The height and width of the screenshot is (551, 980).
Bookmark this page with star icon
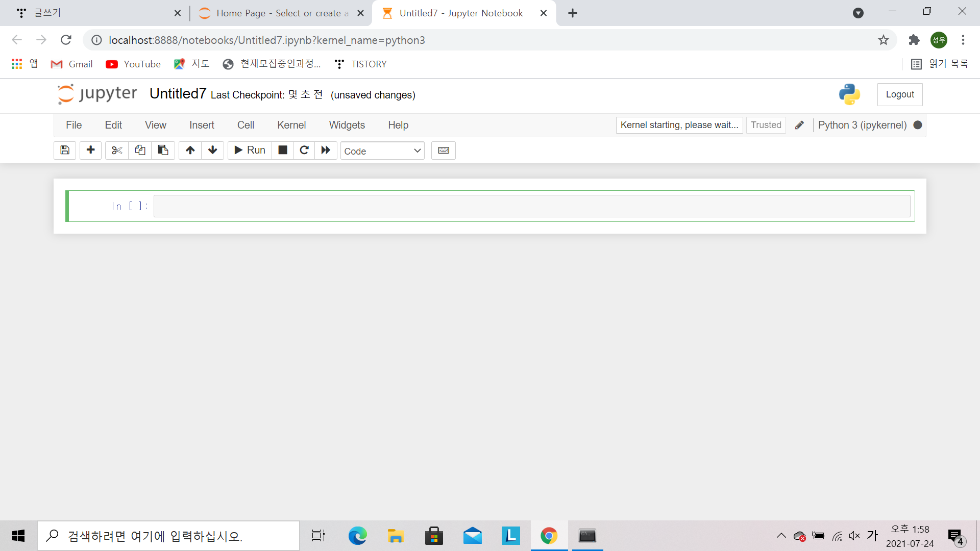coord(884,40)
